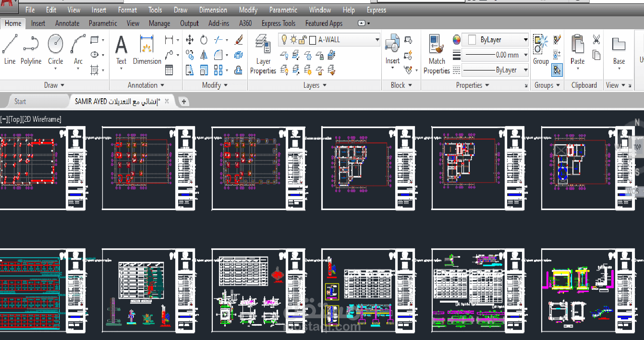Open the 0.00 mm lineweight dropdown

(x=525, y=55)
